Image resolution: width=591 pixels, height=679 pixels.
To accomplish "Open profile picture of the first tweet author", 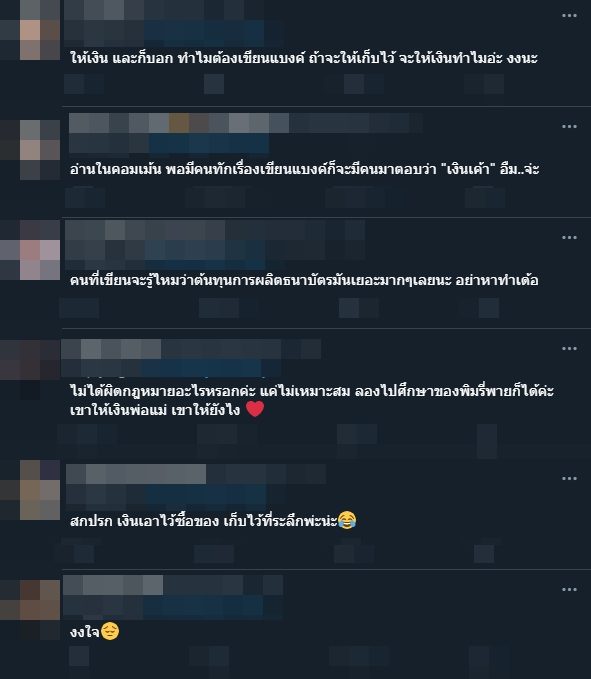I will (40, 30).
